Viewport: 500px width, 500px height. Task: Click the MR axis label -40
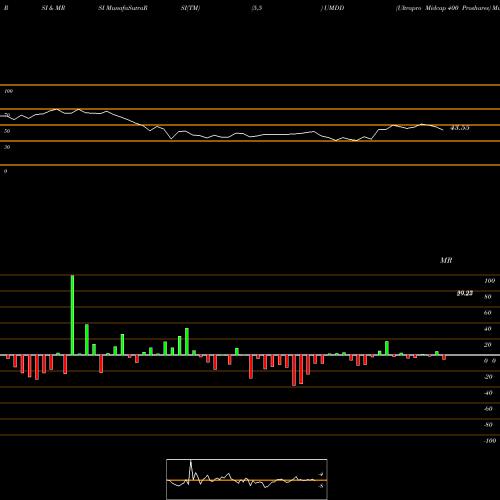pos(488,393)
